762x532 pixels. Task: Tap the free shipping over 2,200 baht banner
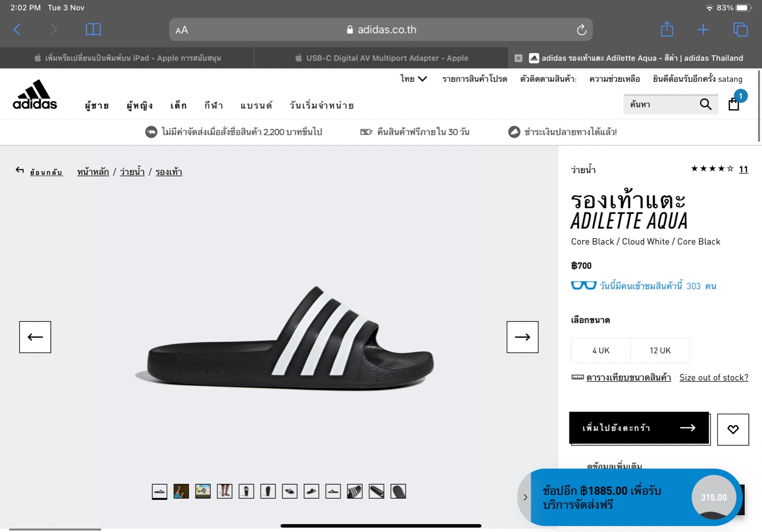coord(234,132)
